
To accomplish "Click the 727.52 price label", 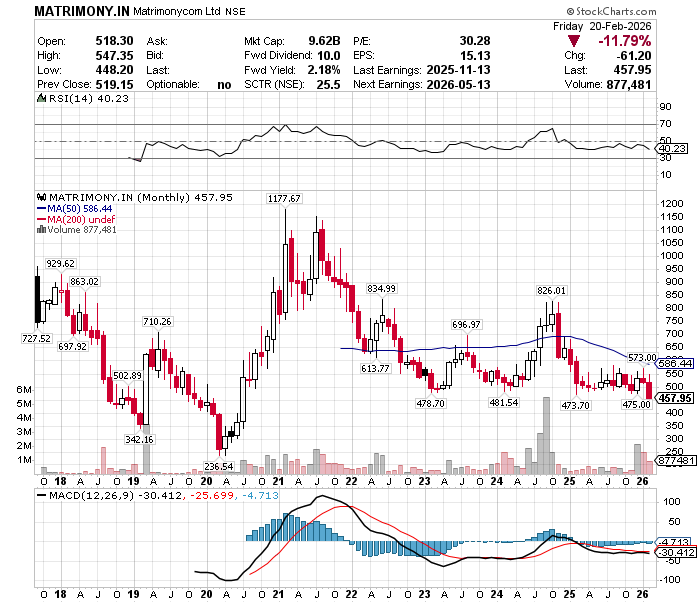I will click(x=37, y=339).
